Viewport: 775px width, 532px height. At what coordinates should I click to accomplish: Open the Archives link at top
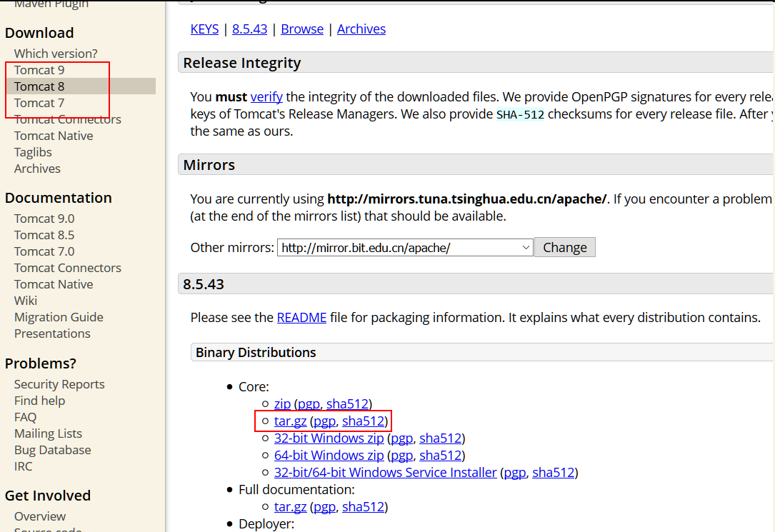click(x=361, y=29)
